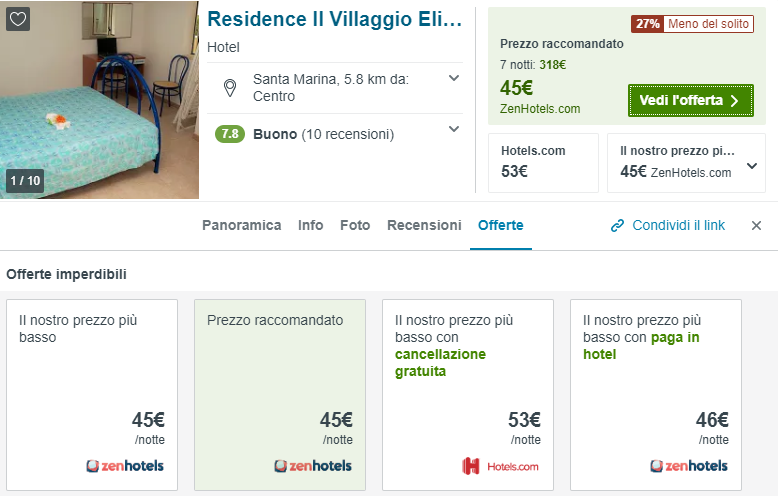
Task: Click the location pin icon
Action: (x=230, y=88)
